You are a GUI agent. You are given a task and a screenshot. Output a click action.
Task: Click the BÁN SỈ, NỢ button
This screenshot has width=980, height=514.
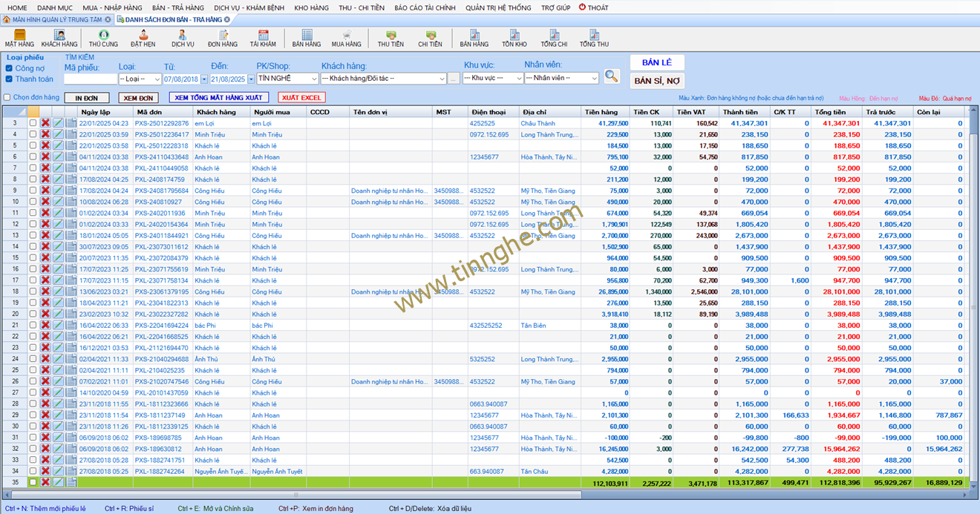pos(657,81)
